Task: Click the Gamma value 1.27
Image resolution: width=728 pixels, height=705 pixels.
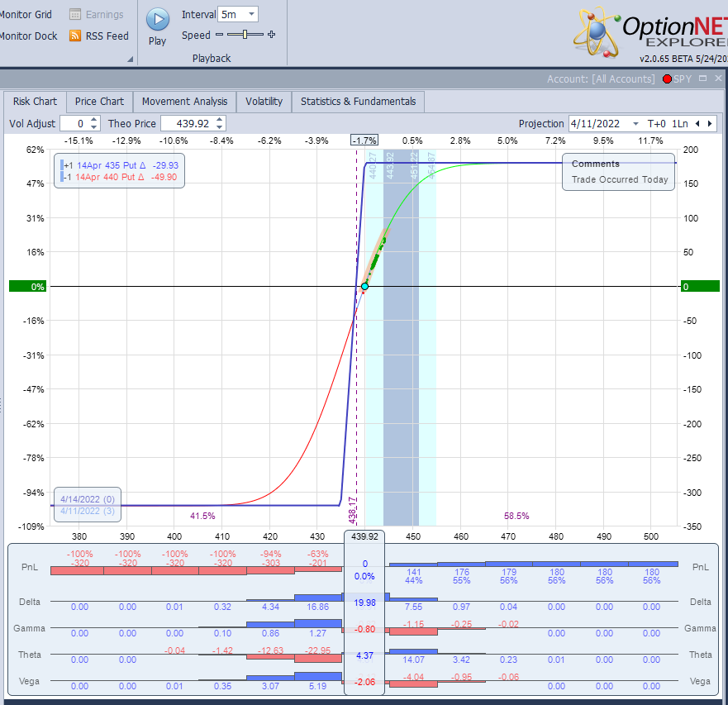Action: point(317,633)
